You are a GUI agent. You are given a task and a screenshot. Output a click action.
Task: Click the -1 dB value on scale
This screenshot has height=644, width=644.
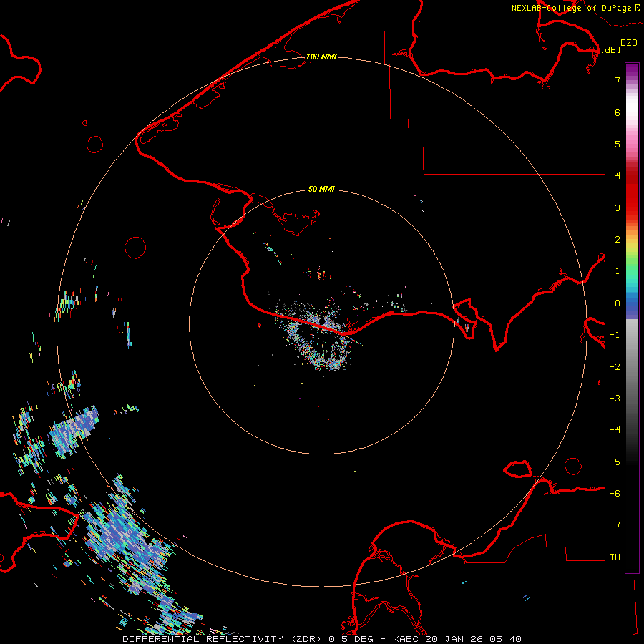click(x=615, y=335)
